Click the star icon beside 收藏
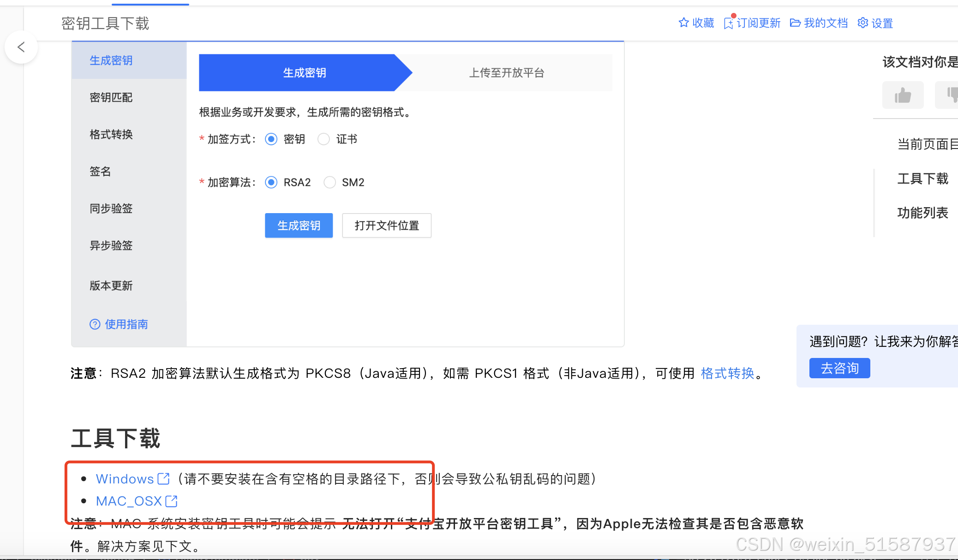 pos(683,23)
